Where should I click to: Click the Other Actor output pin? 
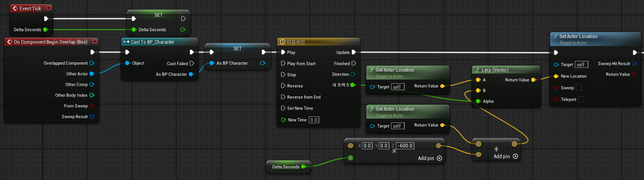pyautogui.click(x=92, y=73)
